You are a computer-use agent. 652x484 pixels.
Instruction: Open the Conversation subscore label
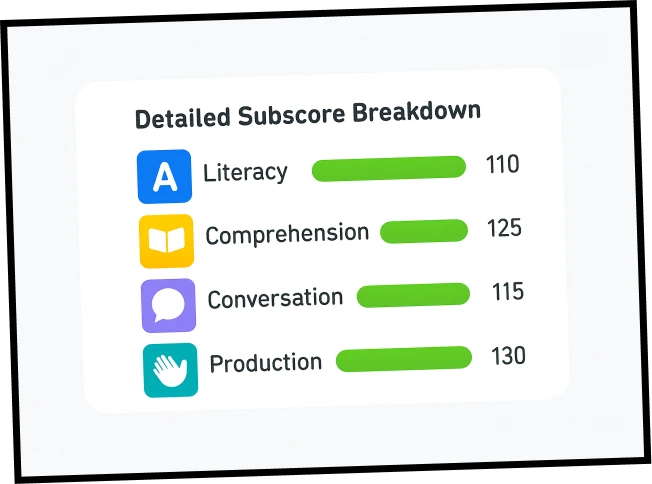pyautogui.click(x=275, y=298)
